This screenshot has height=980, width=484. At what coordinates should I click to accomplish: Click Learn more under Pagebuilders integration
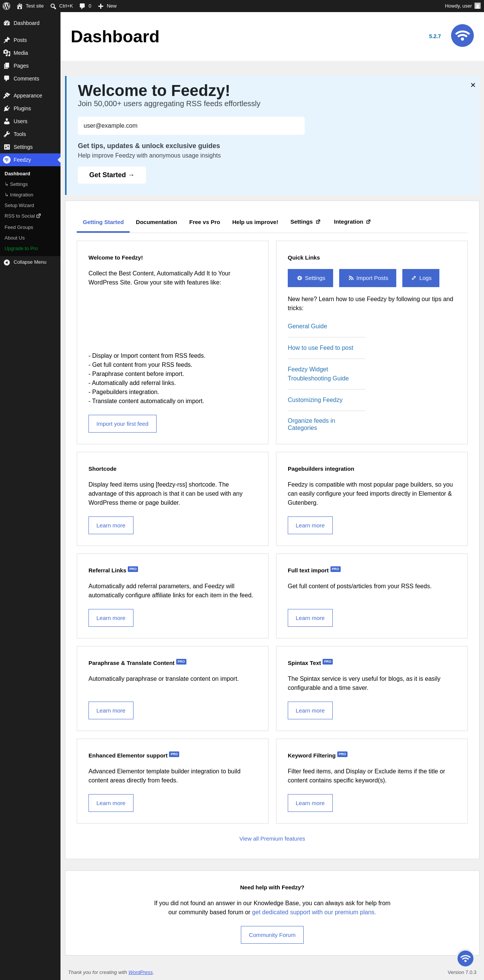(x=310, y=526)
